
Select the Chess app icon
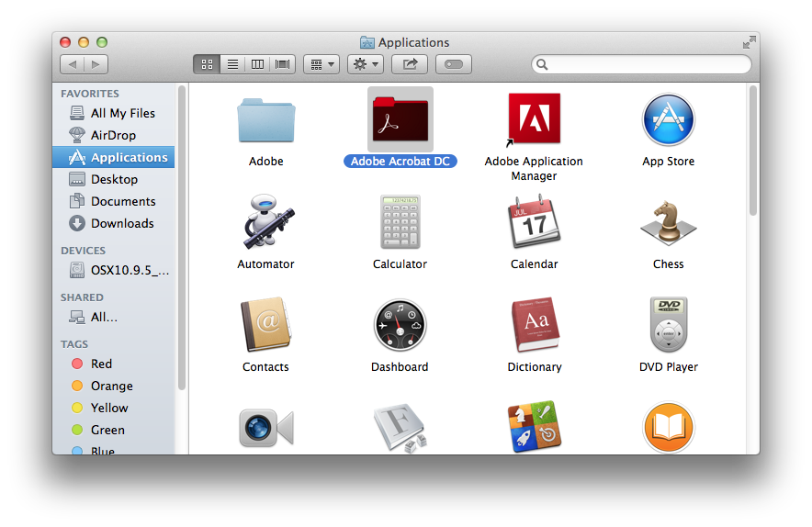(x=669, y=223)
